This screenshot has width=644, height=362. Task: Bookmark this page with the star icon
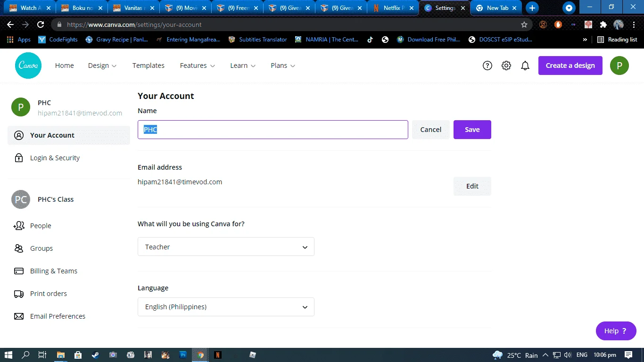click(x=524, y=25)
